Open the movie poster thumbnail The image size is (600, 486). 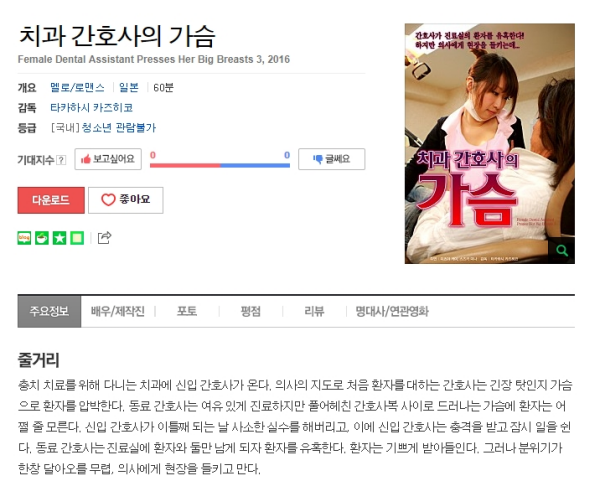(x=489, y=144)
